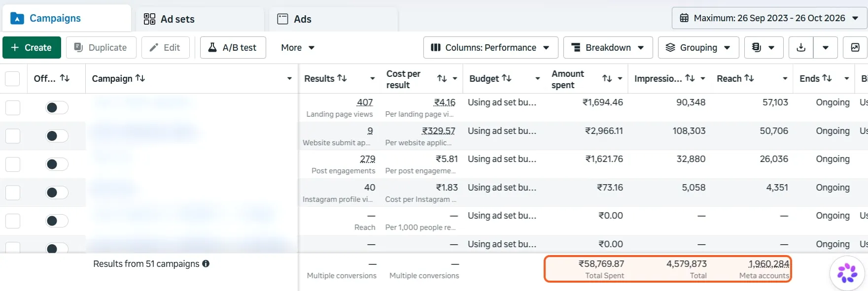868x291 pixels.
Task: Tick checkbox for the ₹1,694.46 campaign row
Action: (x=12, y=108)
